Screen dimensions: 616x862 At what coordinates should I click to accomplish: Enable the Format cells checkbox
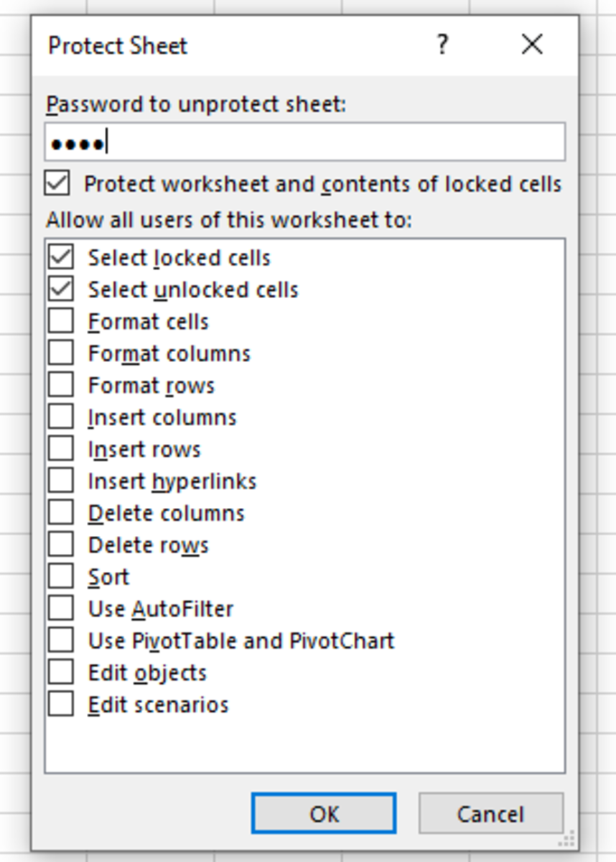pos(61,321)
